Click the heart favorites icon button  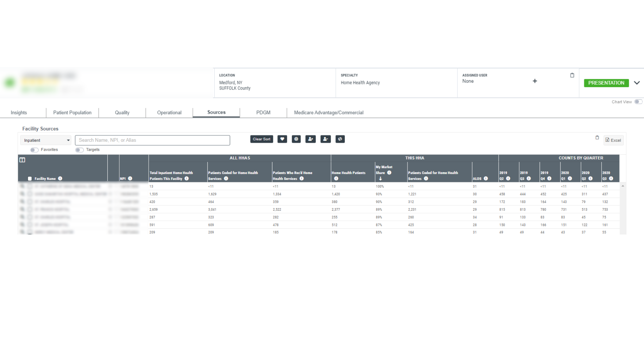tap(282, 139)
